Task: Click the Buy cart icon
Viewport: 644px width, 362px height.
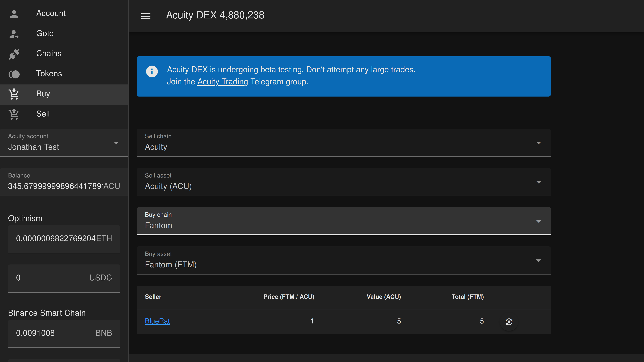Action: coord(14,94)
